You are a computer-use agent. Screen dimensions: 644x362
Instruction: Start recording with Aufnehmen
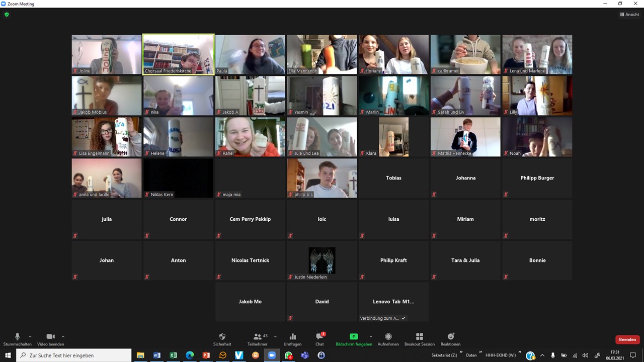pyautogui.click(x=388, y=339)
